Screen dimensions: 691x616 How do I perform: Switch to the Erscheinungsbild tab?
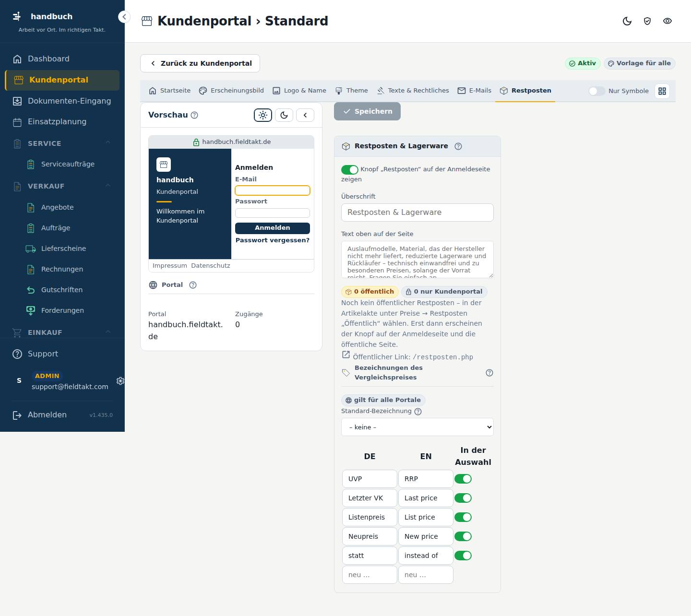point(231,91)
